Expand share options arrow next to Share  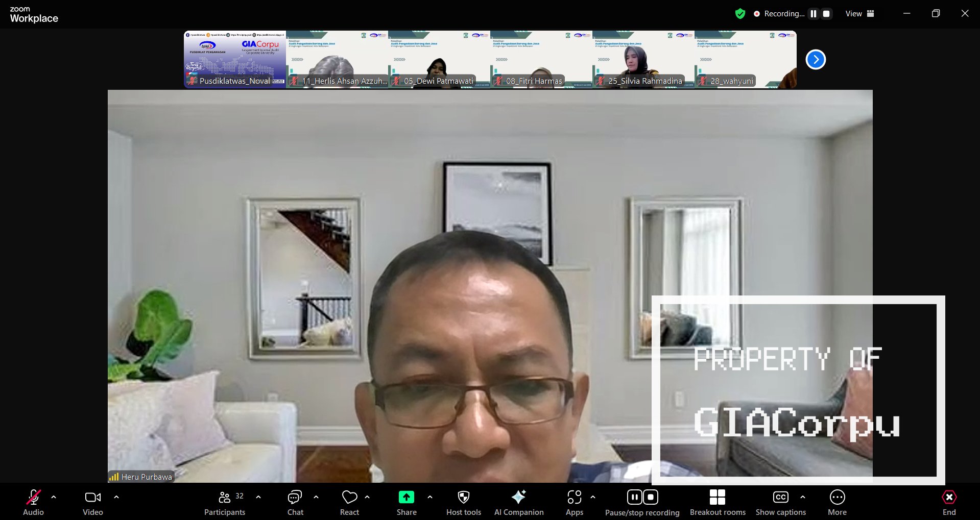click(430, 497)
